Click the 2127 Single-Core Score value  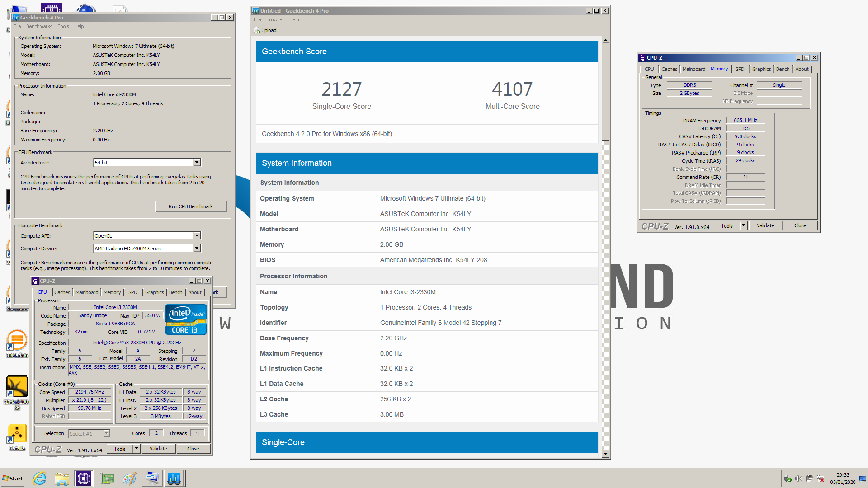(x=341, y=89)
